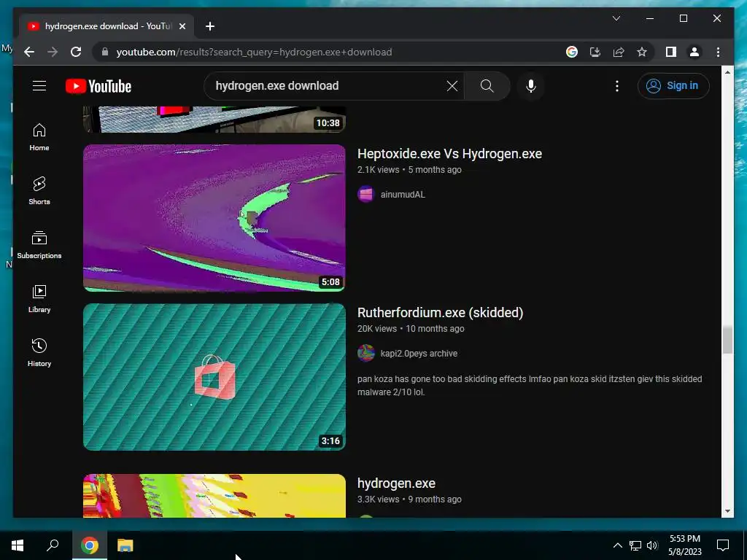Viewport: 747px width, 560px height.
Task: Show hidden tray icons chevron
Action: 617,545
